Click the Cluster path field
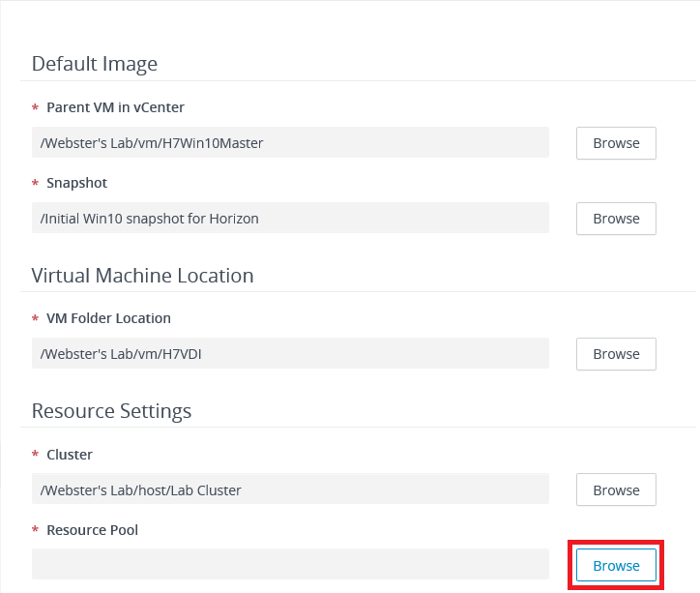This screenshot has width=700, height=593. point(290,490)
